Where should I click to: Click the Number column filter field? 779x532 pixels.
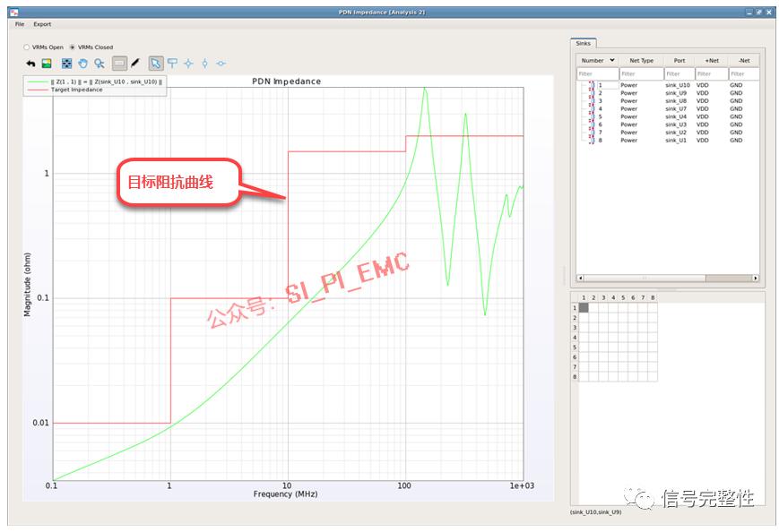tap(598, 74)
